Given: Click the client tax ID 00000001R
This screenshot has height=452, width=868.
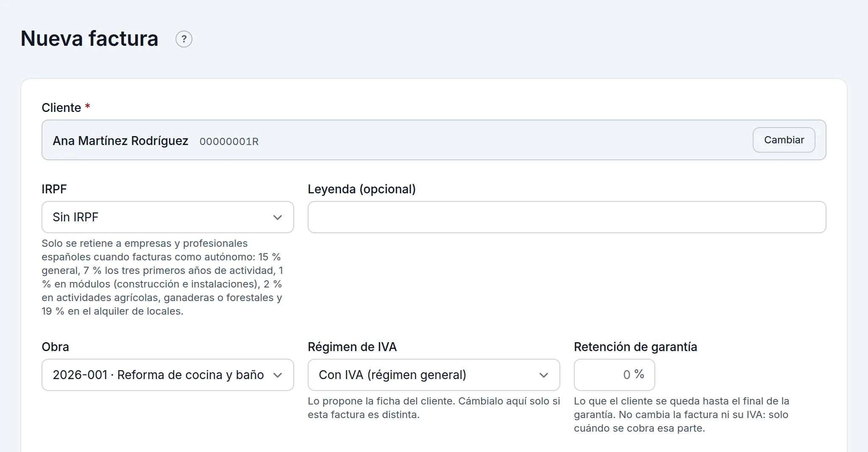Looking at the screenshot, I should 229,142.
